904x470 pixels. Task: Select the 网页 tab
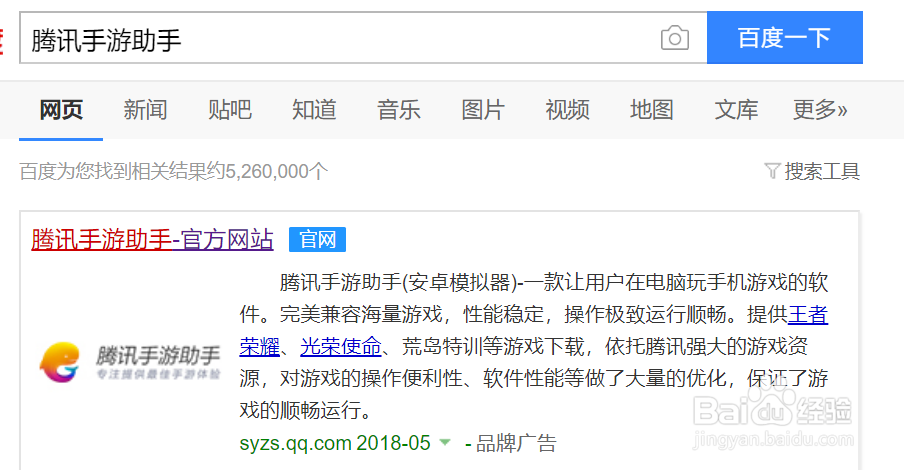pyautogui.click(x=61, y=110)
